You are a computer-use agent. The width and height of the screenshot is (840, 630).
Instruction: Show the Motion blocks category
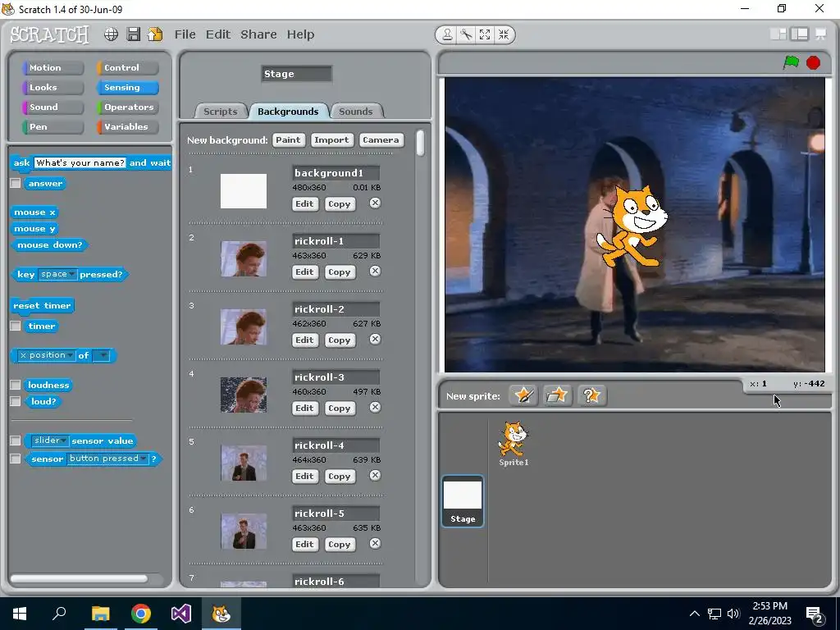(52, 67)
